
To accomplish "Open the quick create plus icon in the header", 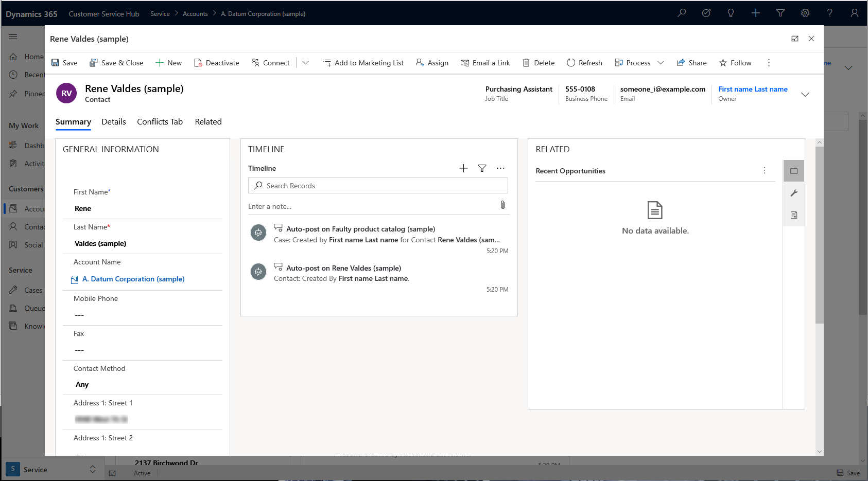I will point(755,13).
